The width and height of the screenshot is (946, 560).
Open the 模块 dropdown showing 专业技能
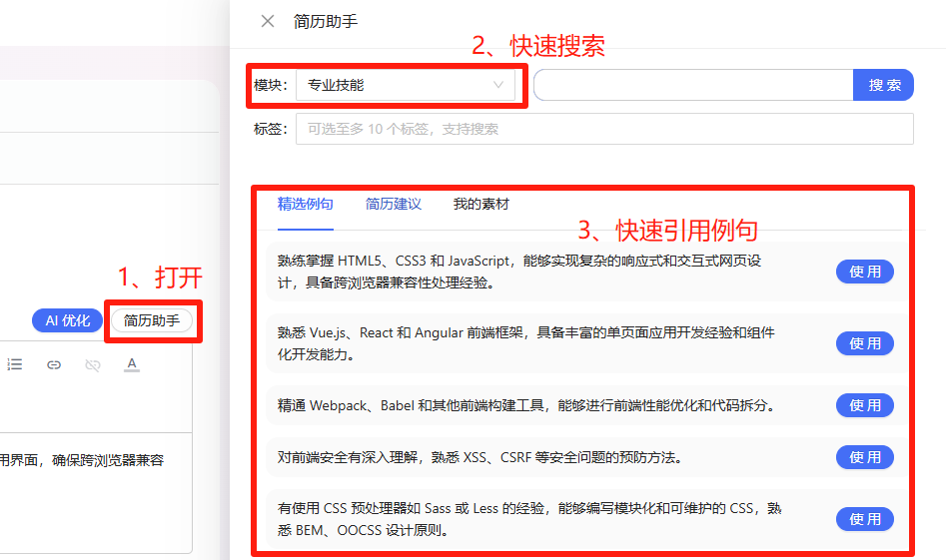click(406, 85)
